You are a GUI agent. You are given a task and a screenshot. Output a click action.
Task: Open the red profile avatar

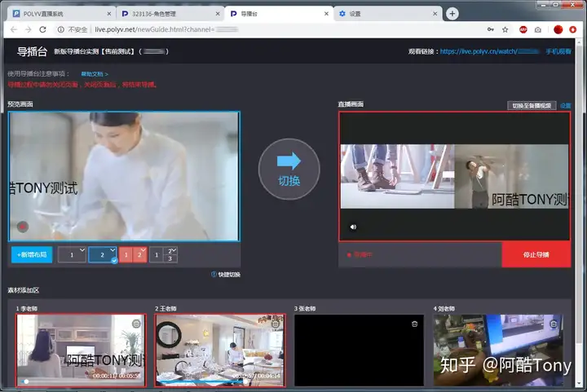coord(558,29)
